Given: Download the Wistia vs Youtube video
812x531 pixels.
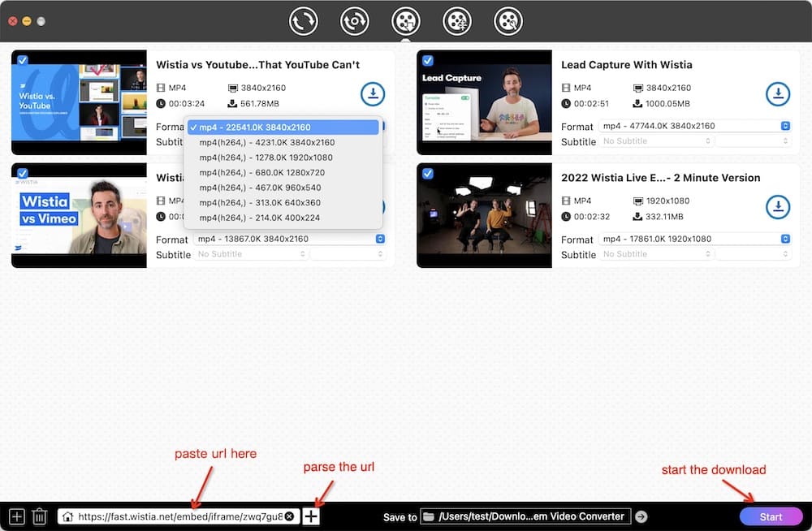Looking at the screenshot, I should click(373, 94).
